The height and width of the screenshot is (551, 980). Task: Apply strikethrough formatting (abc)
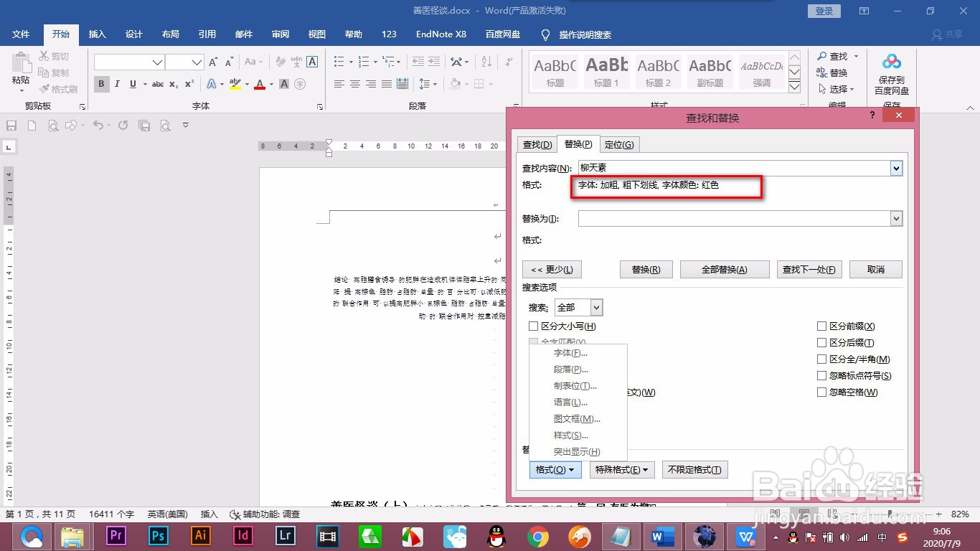point(158,84)
